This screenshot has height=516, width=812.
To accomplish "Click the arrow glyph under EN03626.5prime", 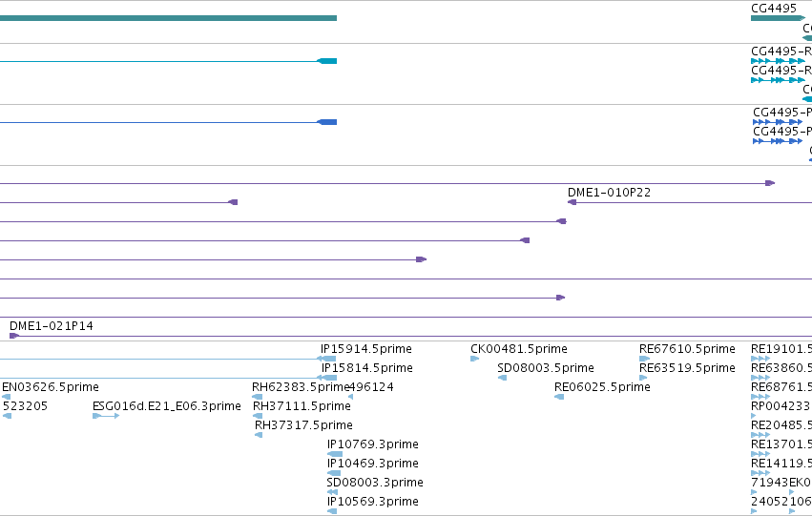I will [x=7, y=397].
